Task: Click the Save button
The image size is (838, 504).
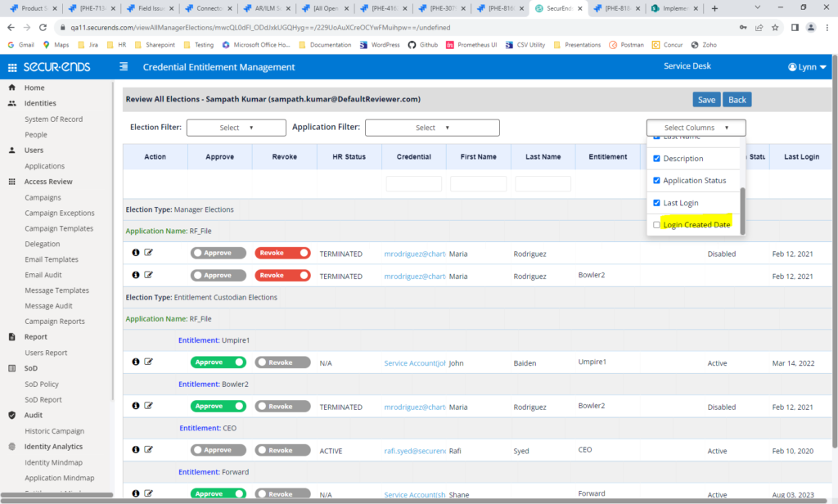Action: pyautogui.click(x=706, y=100)
